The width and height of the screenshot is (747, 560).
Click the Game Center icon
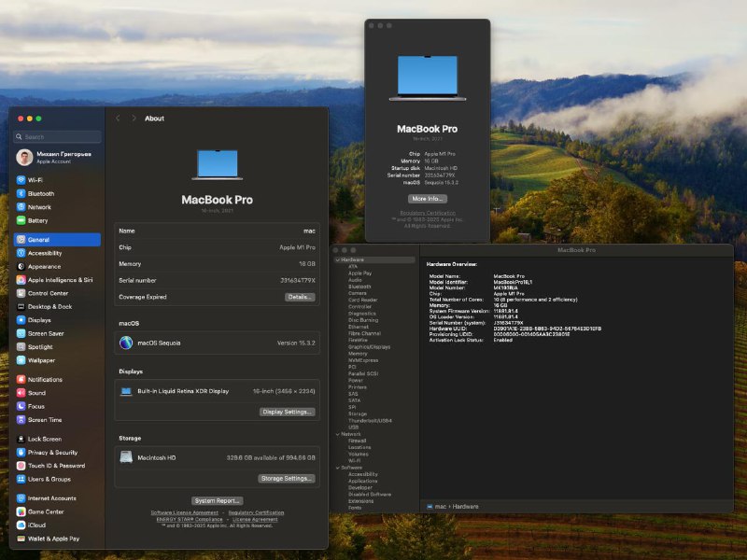21,511
